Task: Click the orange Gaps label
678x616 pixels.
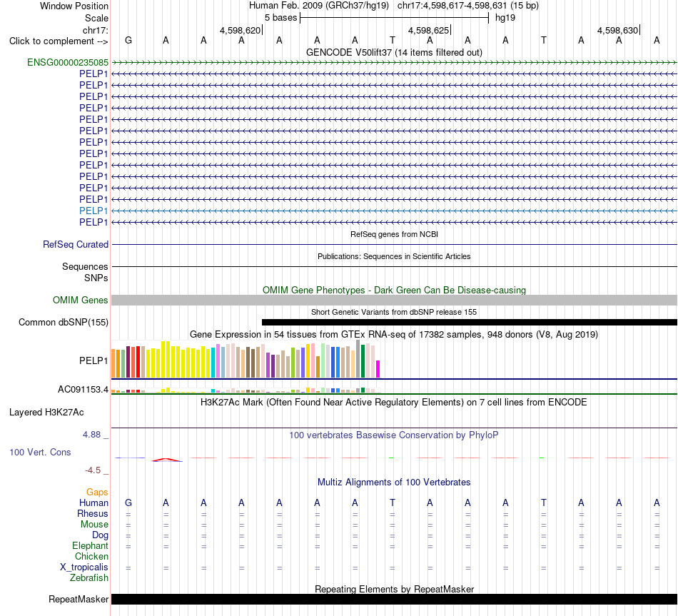Action: pos(97,492)
